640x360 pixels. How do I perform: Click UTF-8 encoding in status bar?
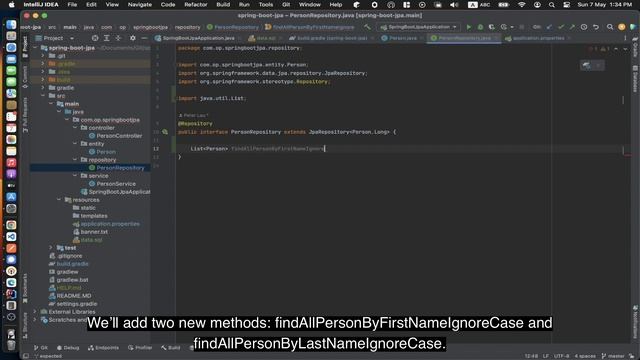click(561, 356)
